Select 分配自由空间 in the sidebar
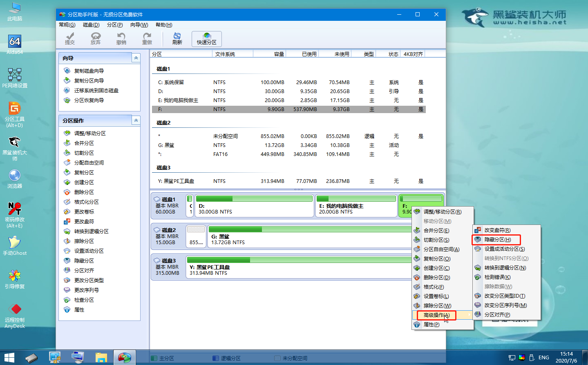588x365 pixels. coord(89,162)
